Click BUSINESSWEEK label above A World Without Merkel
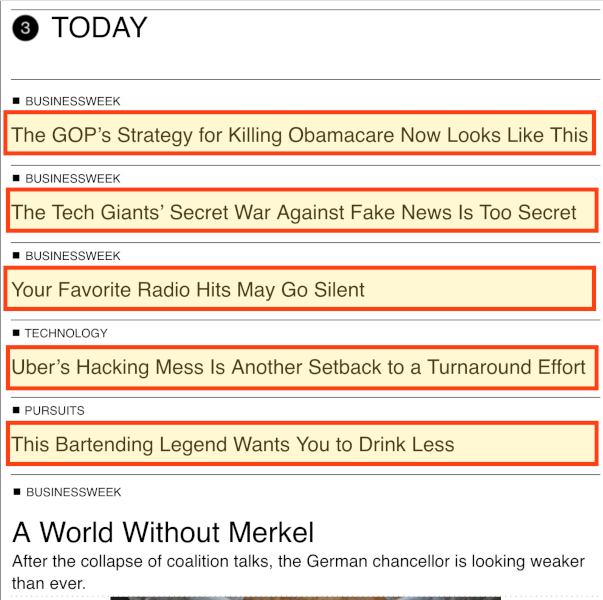The image size is (603, 600). pos(74,492)
